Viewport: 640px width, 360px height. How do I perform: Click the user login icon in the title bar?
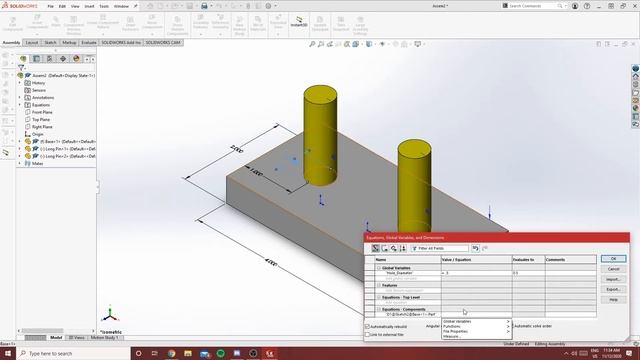[575, 6]
